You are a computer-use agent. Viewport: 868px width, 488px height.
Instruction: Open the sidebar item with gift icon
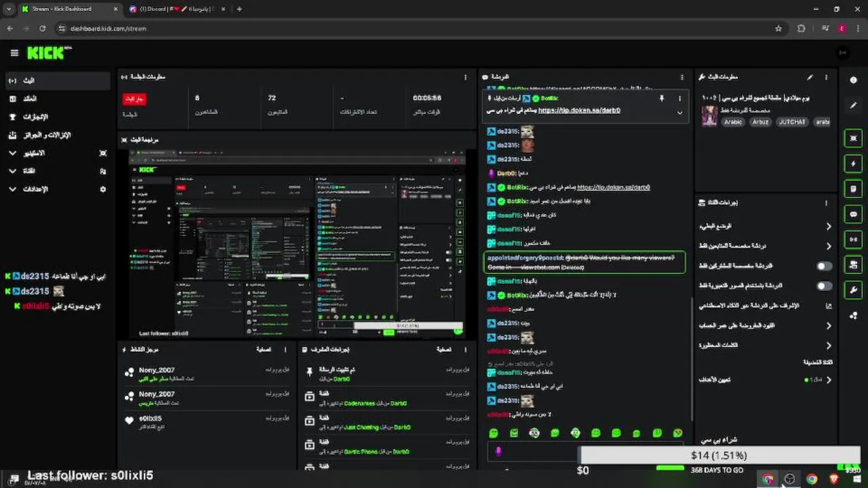click(57, 135)
